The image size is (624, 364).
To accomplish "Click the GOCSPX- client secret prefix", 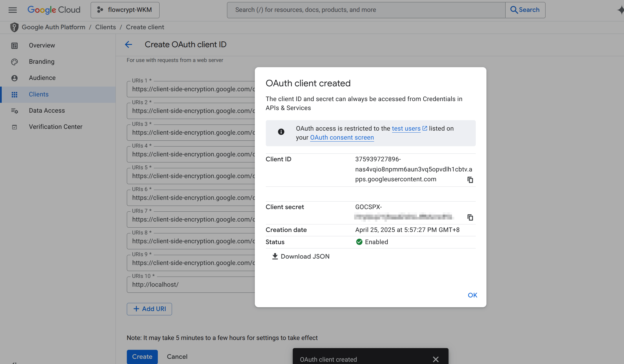I will [x=368, y=207].
